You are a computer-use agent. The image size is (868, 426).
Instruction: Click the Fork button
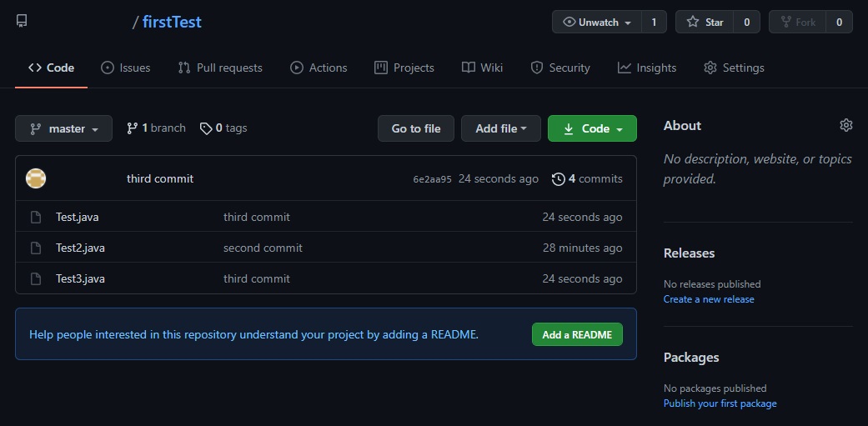[798, 23]
